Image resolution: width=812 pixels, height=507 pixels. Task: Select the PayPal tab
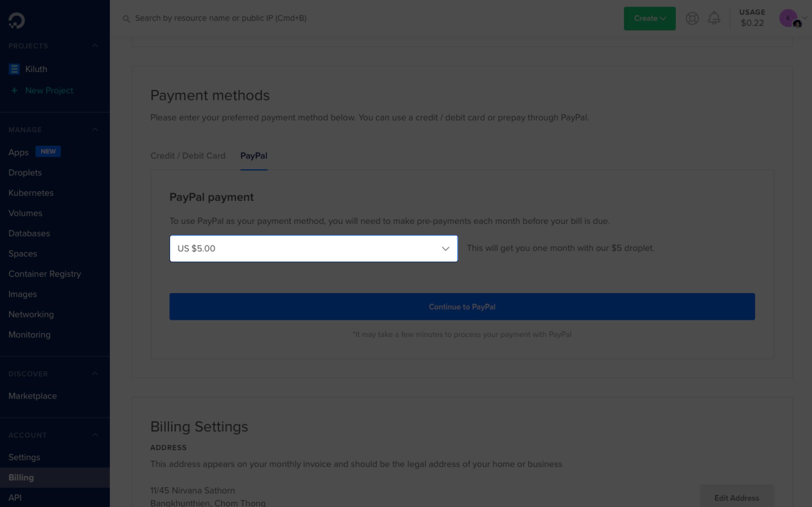[x=253, y=156]
